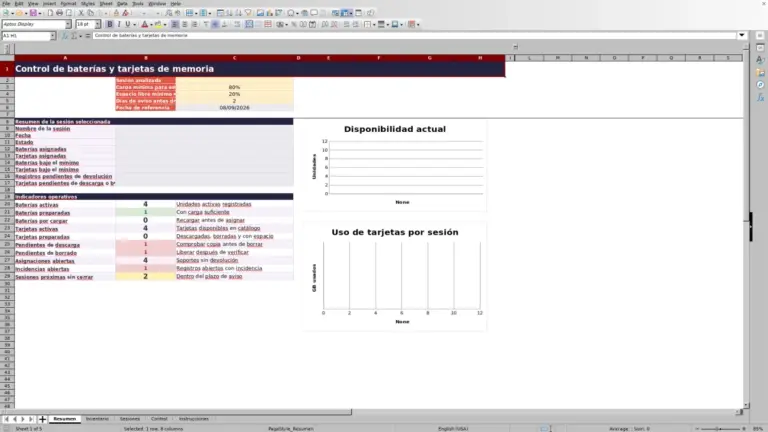Switch to the Control sheet tab
The width and height of the screenshot is (768, 432).
coord(159,419)
